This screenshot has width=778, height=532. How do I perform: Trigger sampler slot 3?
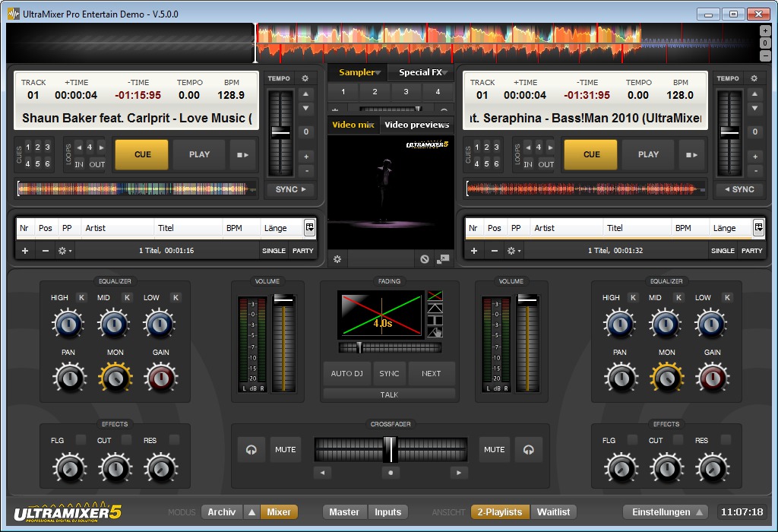coord(406,92)
